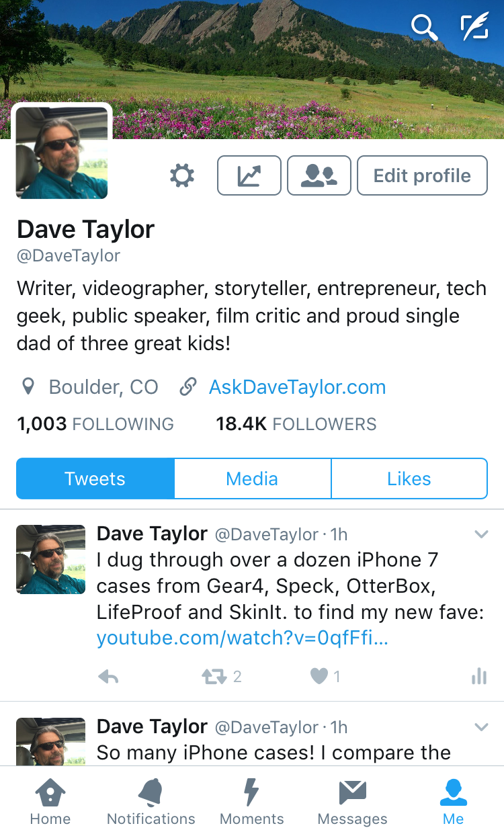The height and width of the screenshot is (832, 504).
Task: Open the compose tweet quill icon
Action: (x=474, y=28)
